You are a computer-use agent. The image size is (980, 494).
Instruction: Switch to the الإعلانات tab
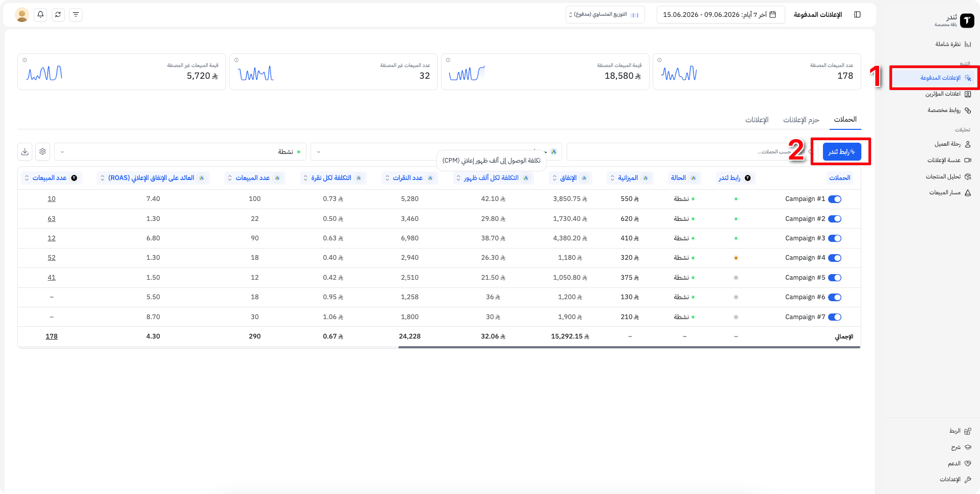756,120
